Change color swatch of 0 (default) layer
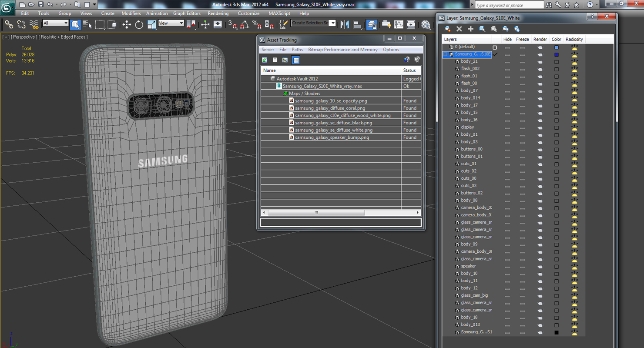644x348 pixels. (x=557, y=47)
